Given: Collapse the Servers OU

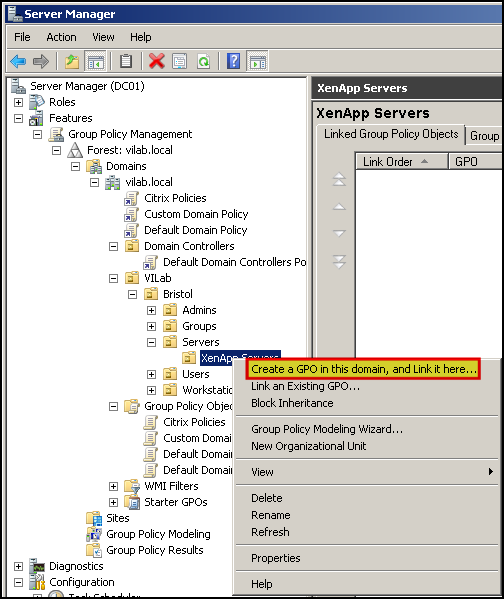Looking at the screenshot, I should (151, 342).
